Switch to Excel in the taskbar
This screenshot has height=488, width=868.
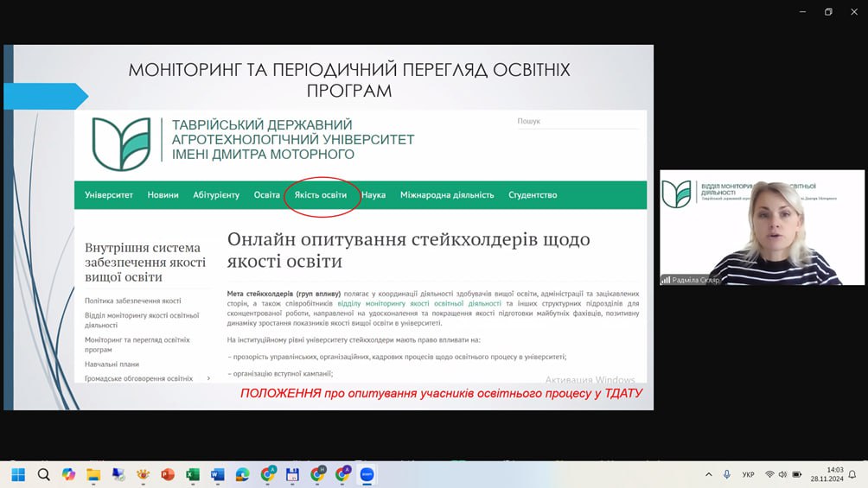pos(193,474)
